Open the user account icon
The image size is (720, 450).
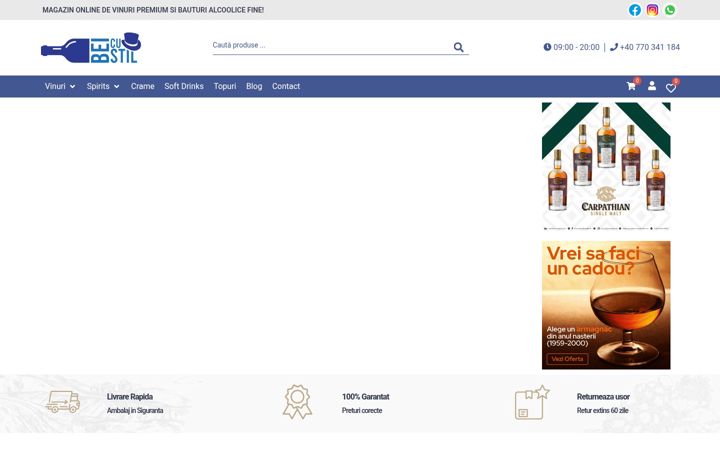[652, 85]
